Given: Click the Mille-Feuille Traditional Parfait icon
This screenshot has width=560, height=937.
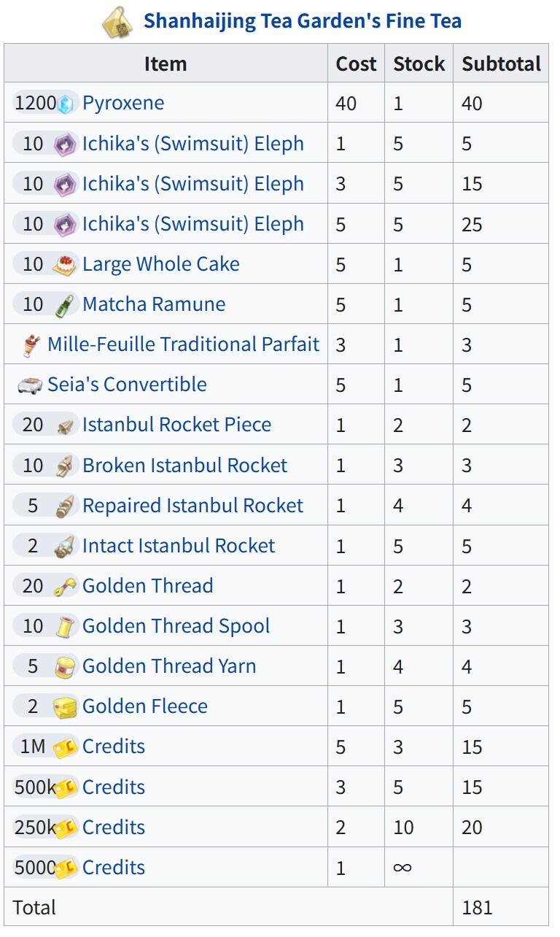Looking at the screenshot, I should click(30, 345).
